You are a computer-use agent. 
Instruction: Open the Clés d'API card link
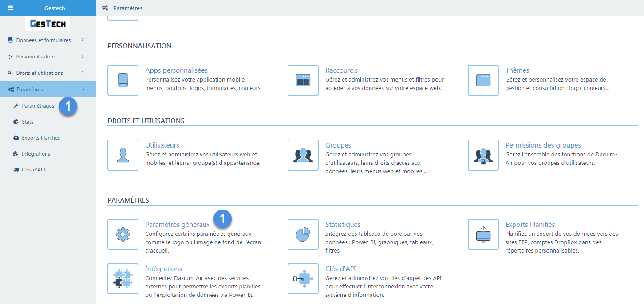click(x=340, y=269)
